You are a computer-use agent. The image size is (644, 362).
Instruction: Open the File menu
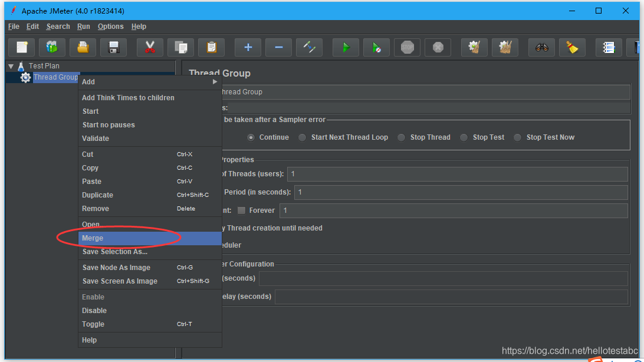click(14, 27)
